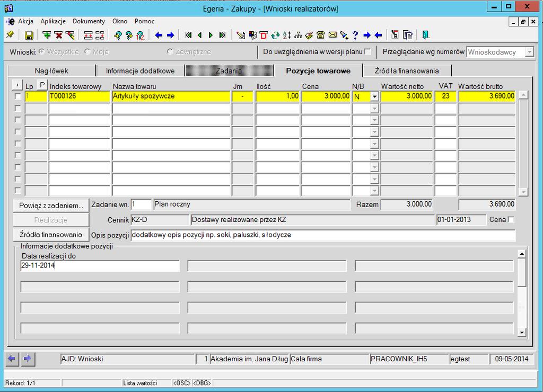Image resolution: width=543 pixels, height=392 pixels.
Task: Click the copy documents icon in toolbar
Action: point(408,35)
